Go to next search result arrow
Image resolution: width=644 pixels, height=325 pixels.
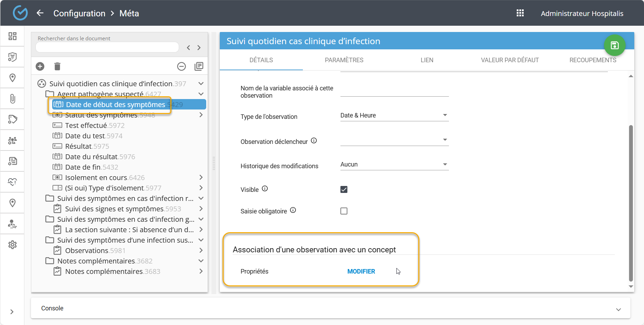(x=199, y=48)
